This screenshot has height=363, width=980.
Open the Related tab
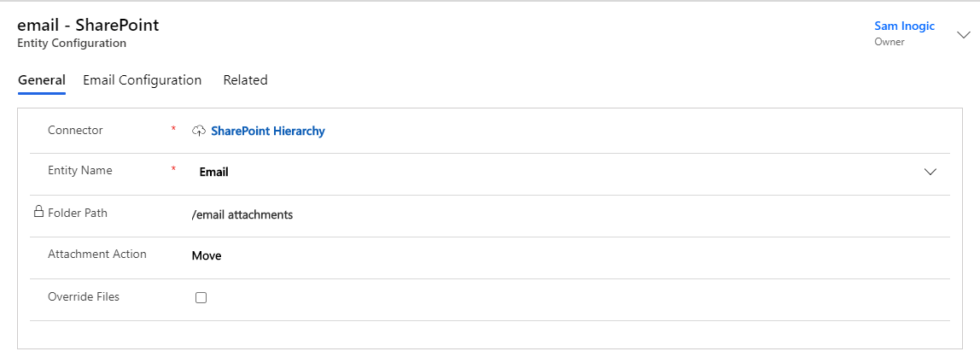(x=246, y=80)
